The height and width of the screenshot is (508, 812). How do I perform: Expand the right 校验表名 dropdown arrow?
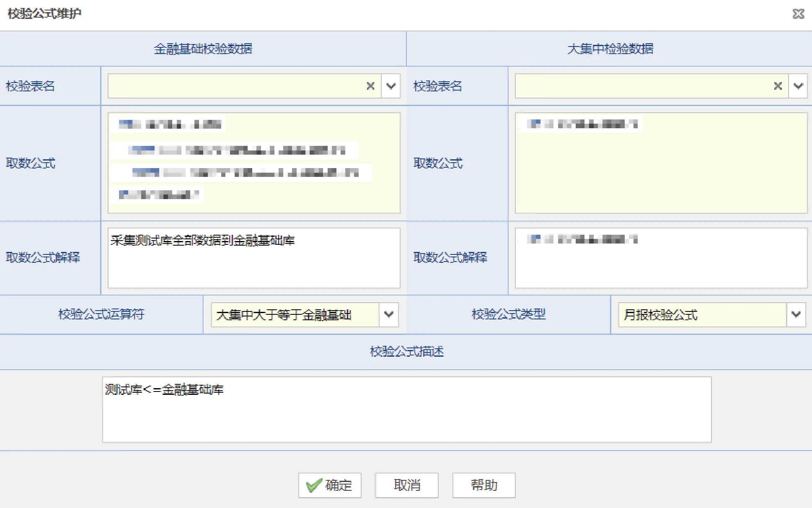coord(798,86)
